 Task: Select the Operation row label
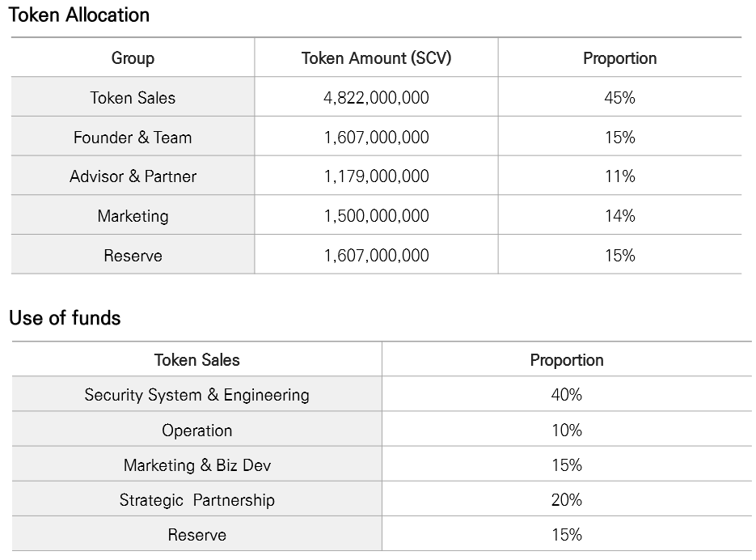pyautogui.click(x=196, y=431)
